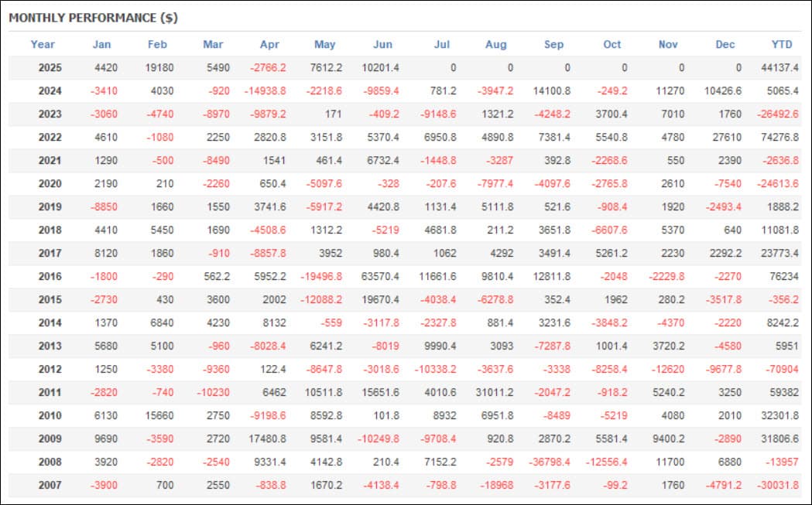
Task: Click the Oct column header
Action: click(x=612, y=45)
